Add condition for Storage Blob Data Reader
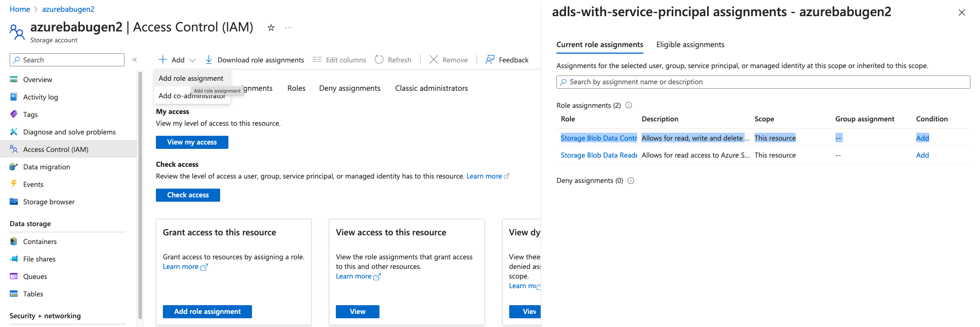The width and height of the screenshot is (980, 327). pyautogui.click(x=922, y=155)
